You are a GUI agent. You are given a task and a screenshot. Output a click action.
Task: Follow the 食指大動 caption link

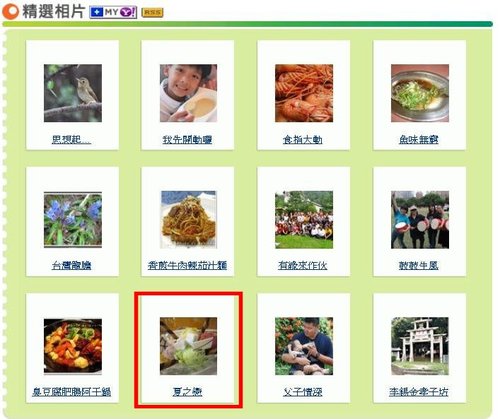click(302, 139)
